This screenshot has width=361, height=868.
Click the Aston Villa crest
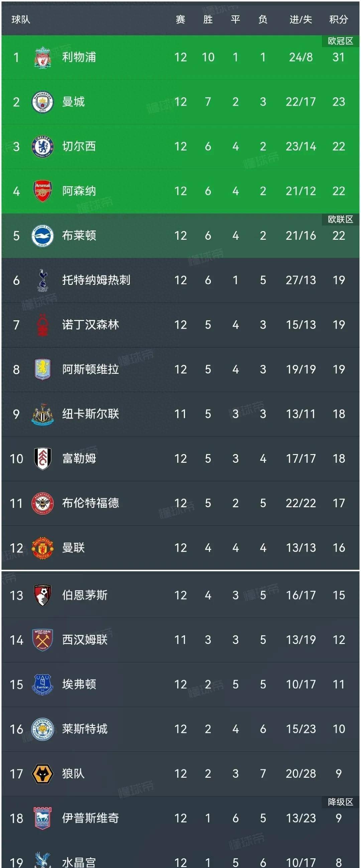[x=42, y=369]
